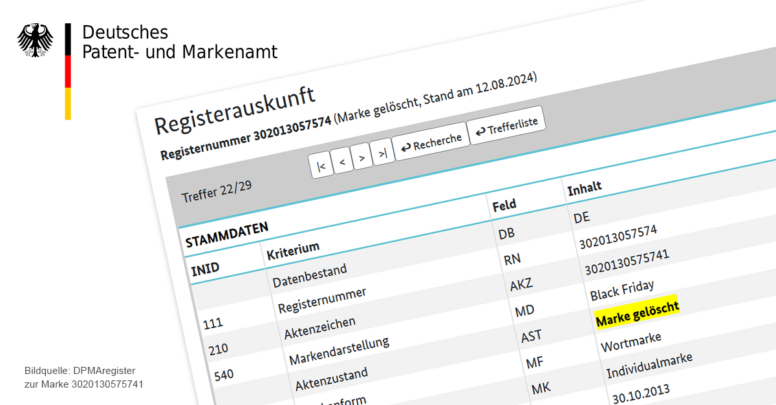Go to next hit arrow button
The image size is (776, 405).
tap(362, 157)
